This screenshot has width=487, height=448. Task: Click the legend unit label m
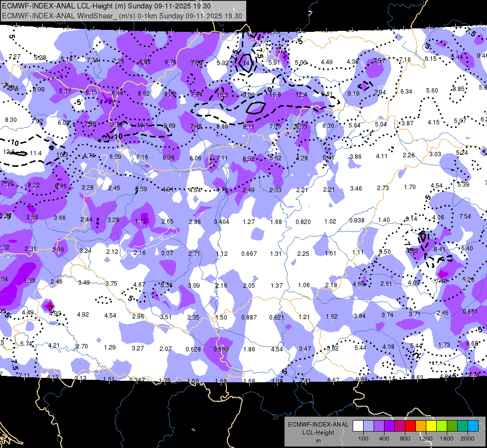(318, 441)
